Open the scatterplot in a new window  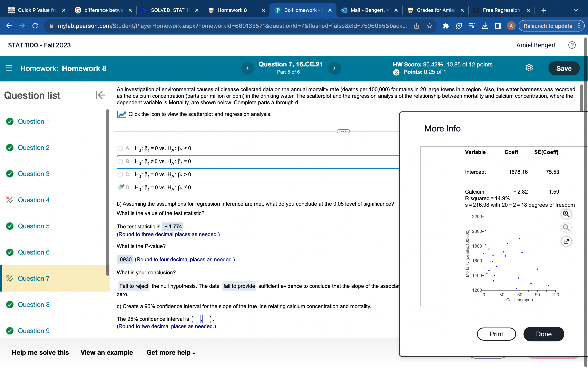pos(566,241)
